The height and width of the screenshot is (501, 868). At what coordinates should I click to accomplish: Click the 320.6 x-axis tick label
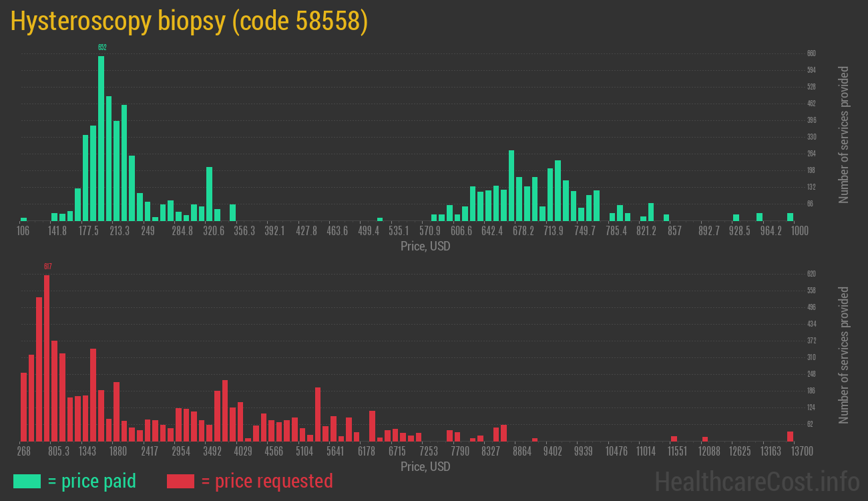[x=214, y=231]
